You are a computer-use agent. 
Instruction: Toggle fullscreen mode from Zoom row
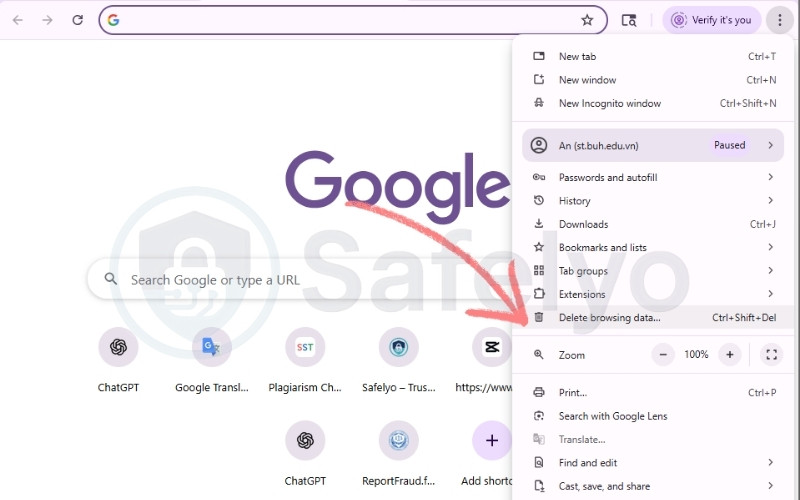pyautogui.click(x=771, y=355)
